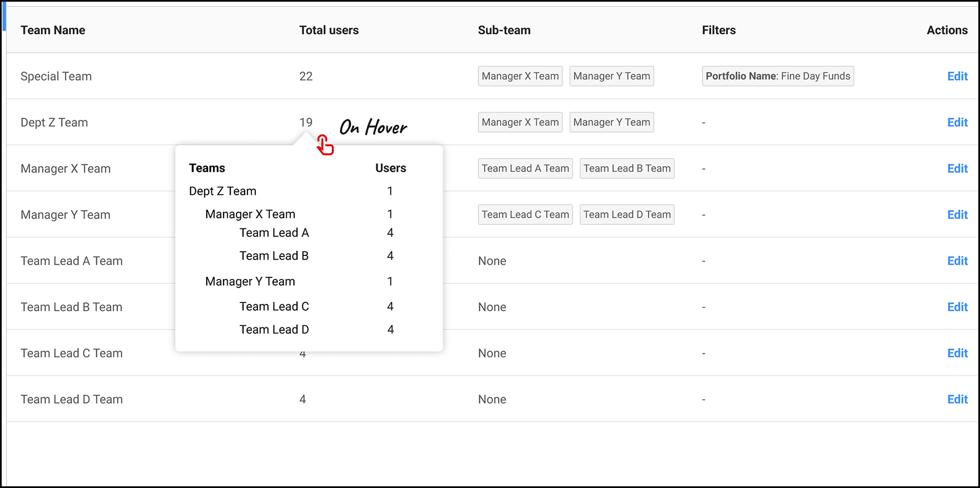Sort by the Team Name column header

tap(53, 30)
